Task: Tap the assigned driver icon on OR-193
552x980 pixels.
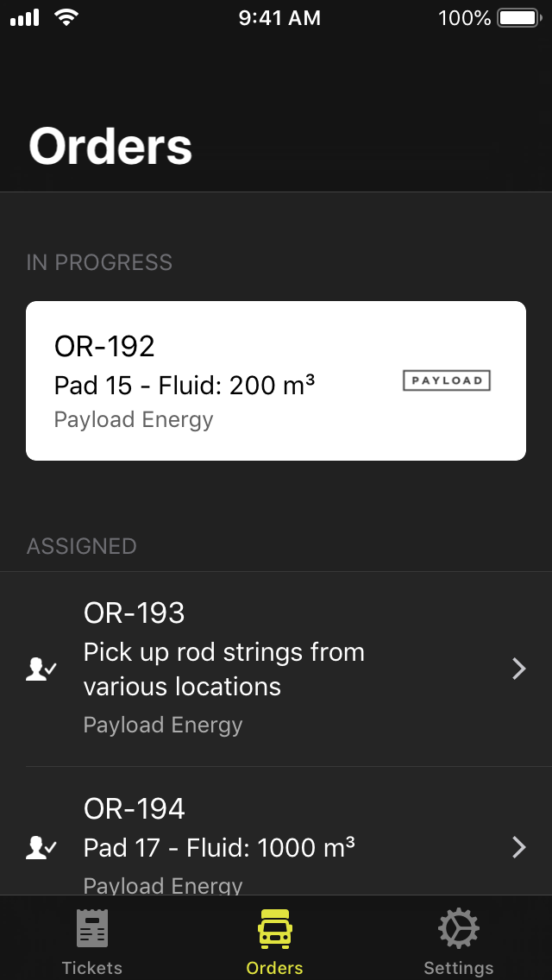Action: click(41, 669)
